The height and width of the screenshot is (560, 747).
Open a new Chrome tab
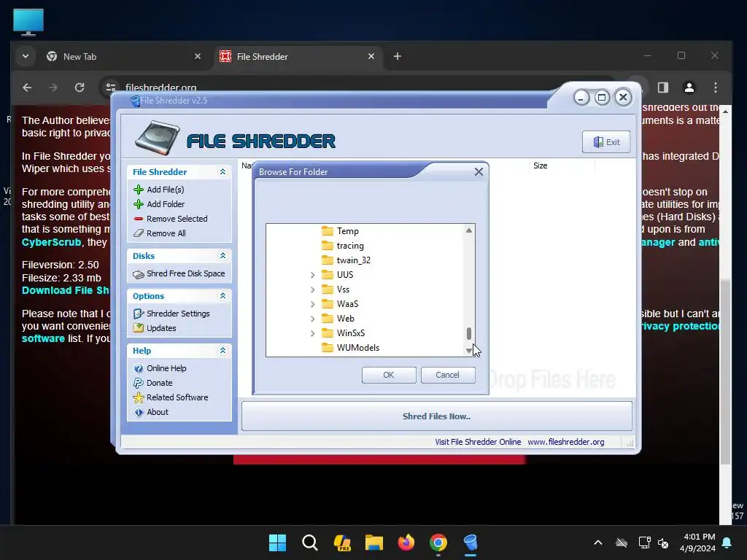(x=398, y=57)
